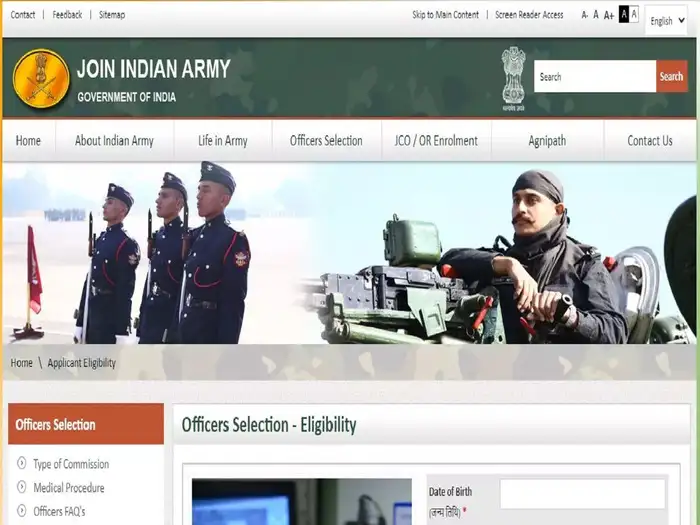Open the Agnipath menu item
The height and width of the screenshot is (525, 700).
point(547,141)
